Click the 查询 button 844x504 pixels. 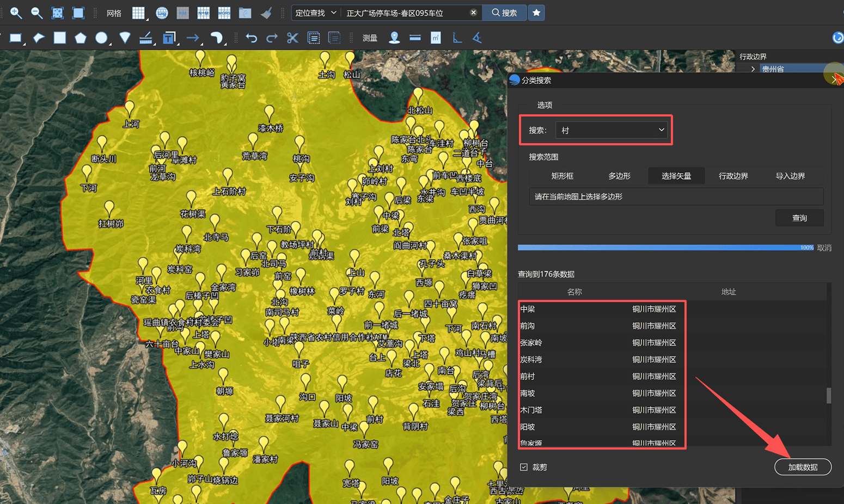tap(799, 218)
